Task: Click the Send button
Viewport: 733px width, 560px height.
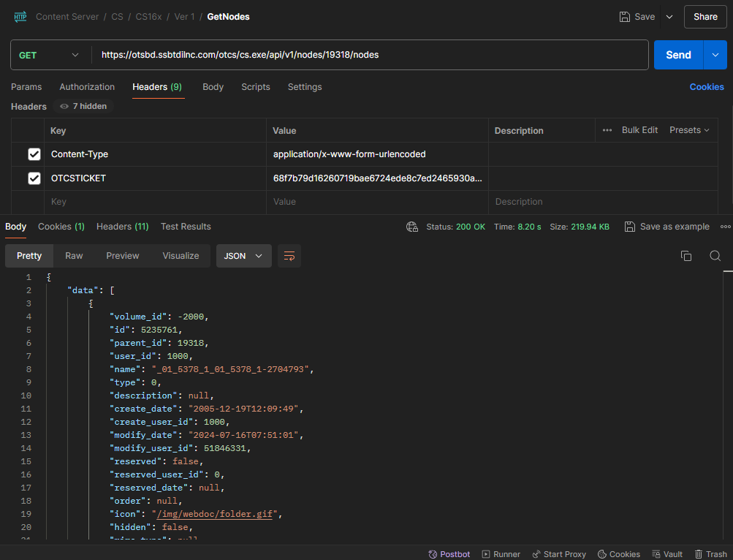Action: (x=677, y=55)
